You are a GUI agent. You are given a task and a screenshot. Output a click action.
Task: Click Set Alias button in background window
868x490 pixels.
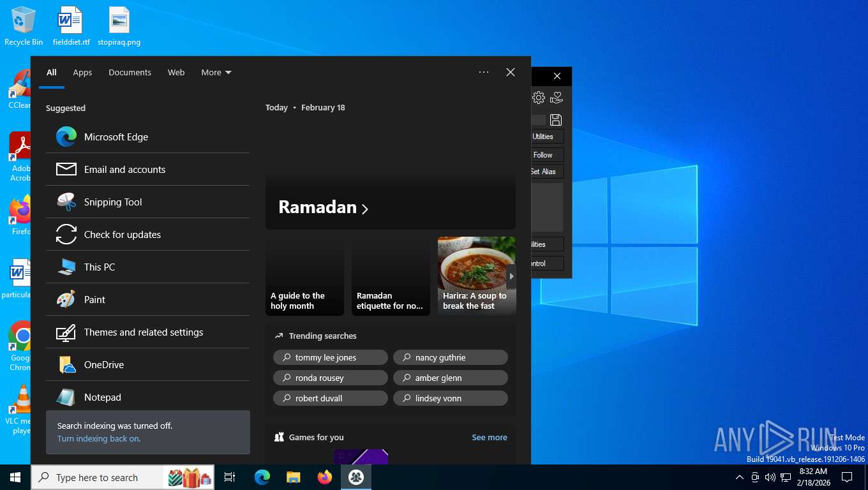pos(547,172)
